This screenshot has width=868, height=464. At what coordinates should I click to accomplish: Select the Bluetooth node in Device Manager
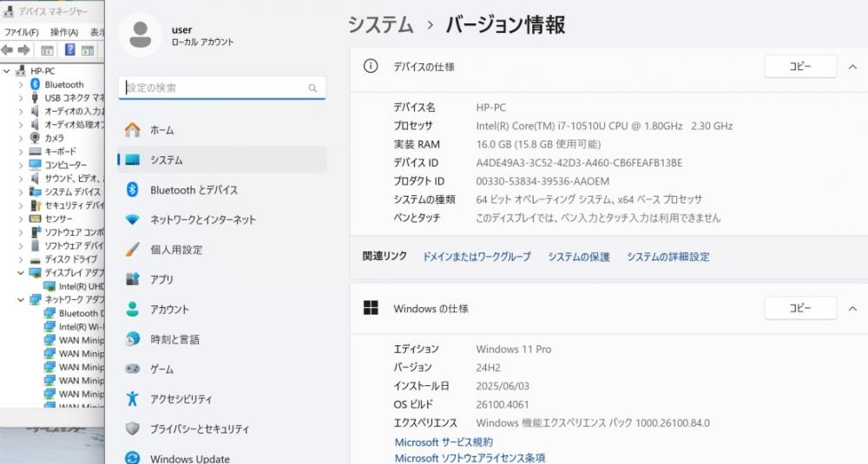[64, 85]
